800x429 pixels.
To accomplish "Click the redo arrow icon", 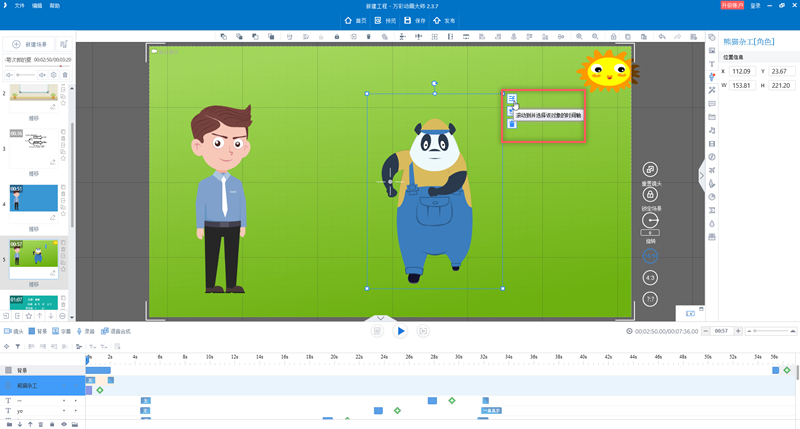I will 678,37.
